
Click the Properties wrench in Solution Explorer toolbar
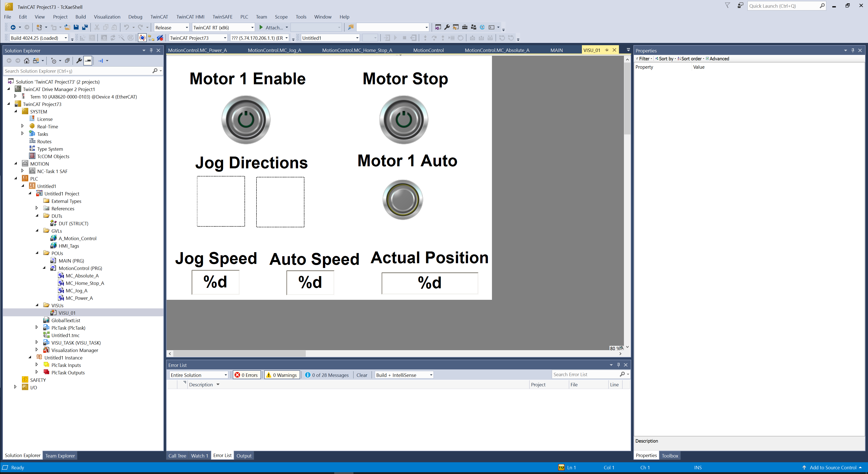tap(79, 61)
